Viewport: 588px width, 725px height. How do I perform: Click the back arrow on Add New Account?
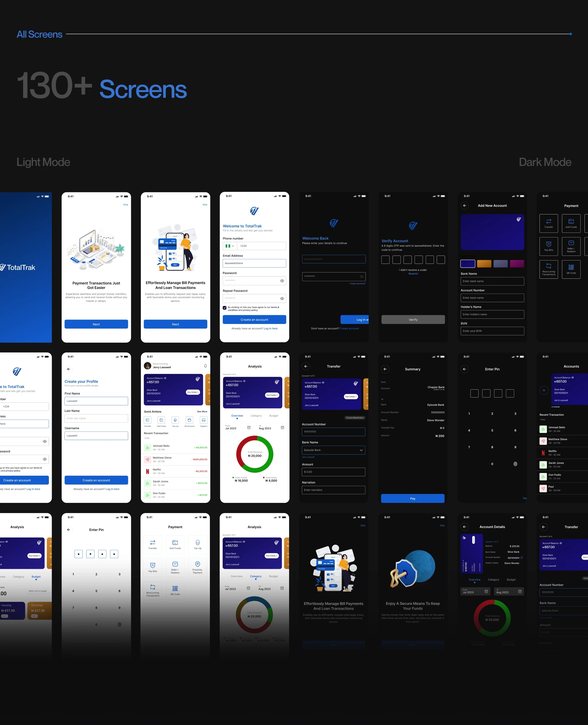click(465, 205)
